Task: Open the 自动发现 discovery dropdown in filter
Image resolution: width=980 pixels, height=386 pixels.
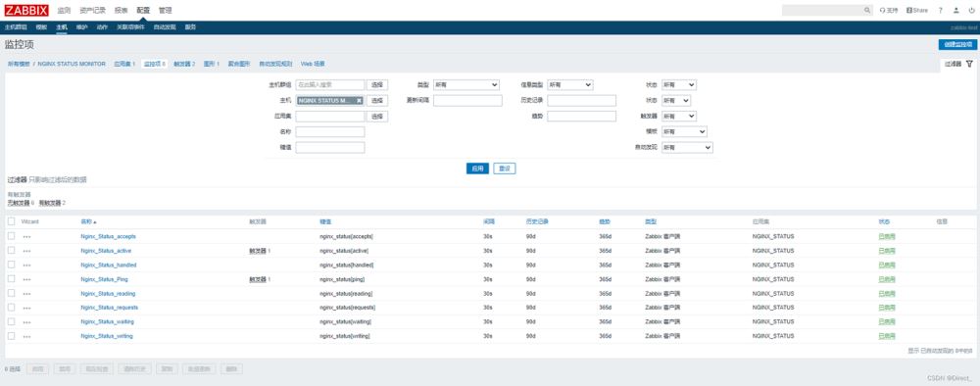Action: 687,147
